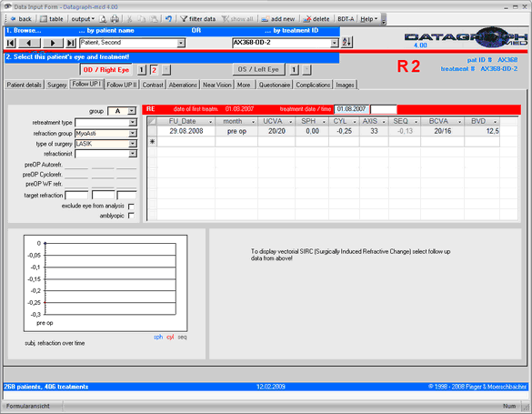Go to previous patient record
Image resolution: width=532 pixels, height=414 pixels.
tap(29, 43)
